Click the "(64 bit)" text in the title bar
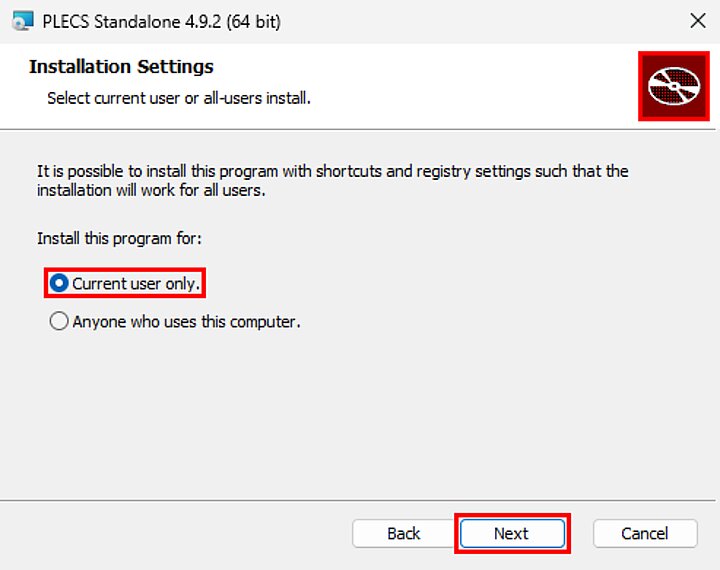The width and height of the screenshot is (720, 570). click(x=253, y=21)
